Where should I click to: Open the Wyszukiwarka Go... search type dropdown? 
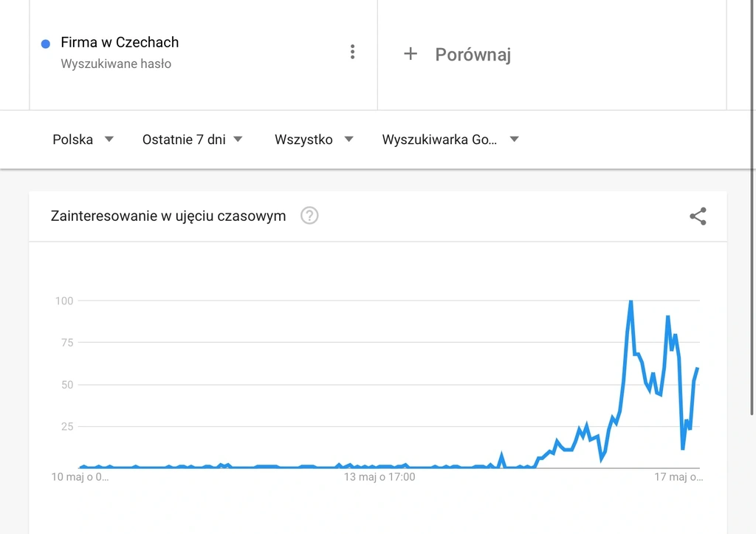pos(451,140)
